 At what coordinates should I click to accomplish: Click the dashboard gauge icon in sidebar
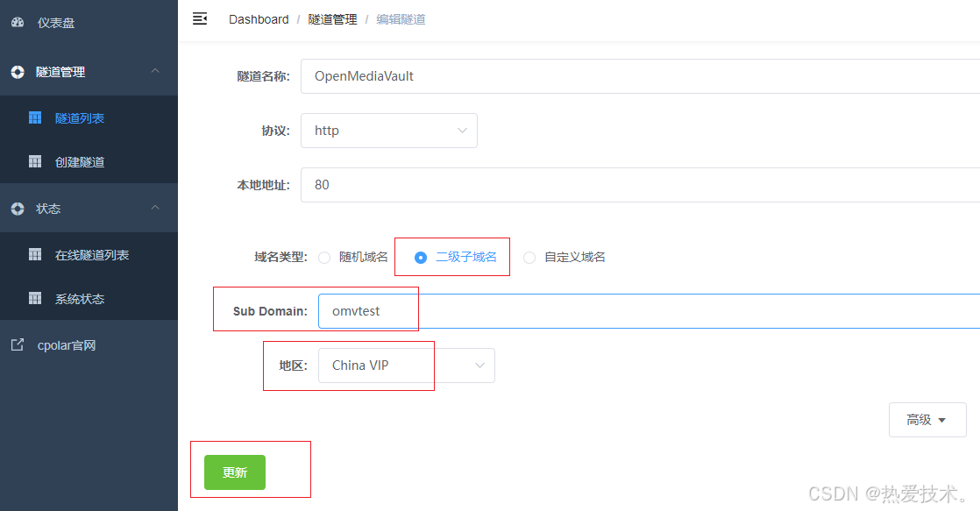pyautogui.click(x=18, y=23)
